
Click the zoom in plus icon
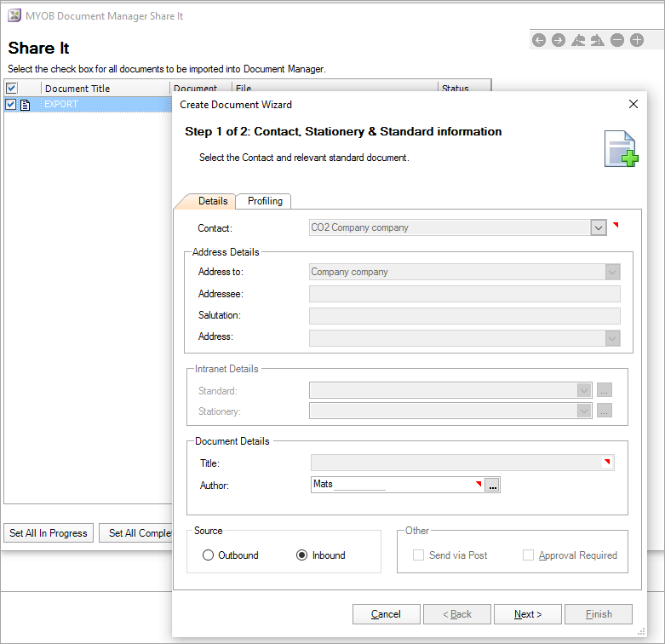point(637,40)
